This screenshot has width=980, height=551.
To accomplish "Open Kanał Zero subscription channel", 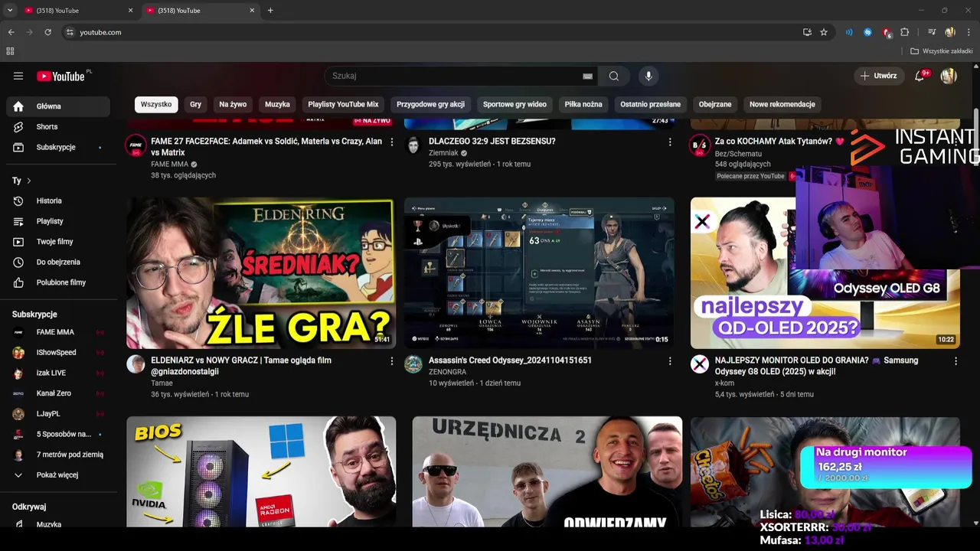I will click(58, 393).
